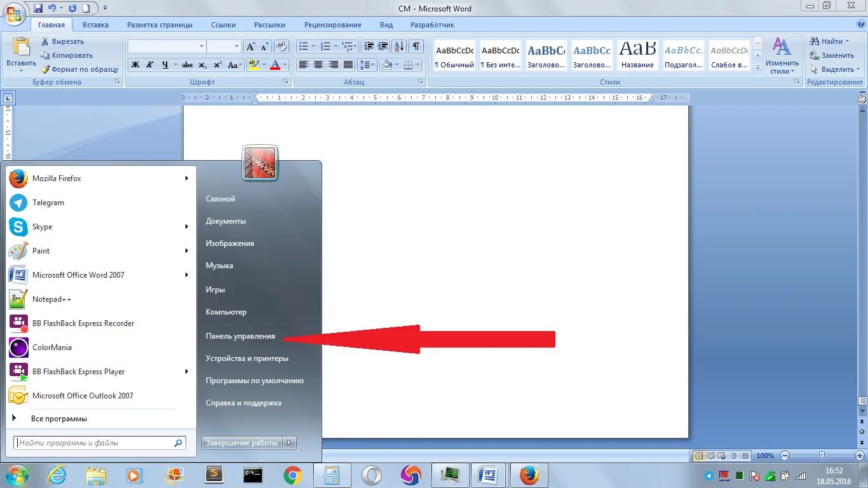Toggle bold (Ж) formatting
The width and height of the screenshot is (868, 488).
[x=135, y=65]
